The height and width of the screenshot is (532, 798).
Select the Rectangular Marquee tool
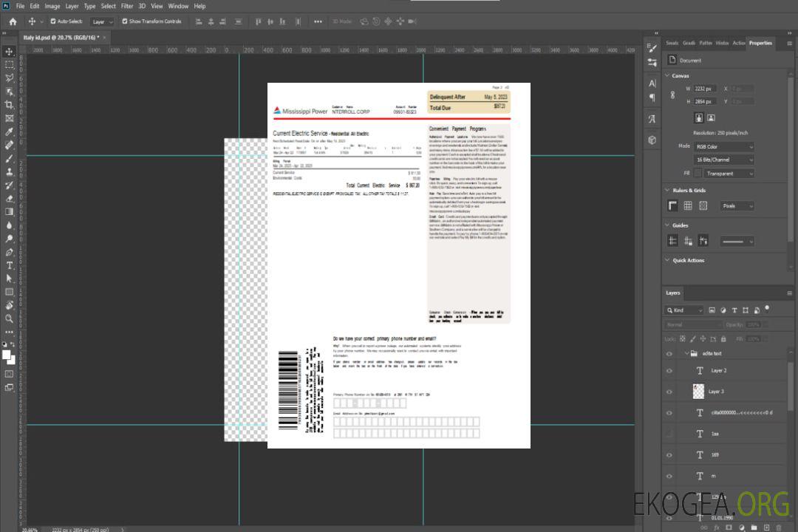point(10,64)
